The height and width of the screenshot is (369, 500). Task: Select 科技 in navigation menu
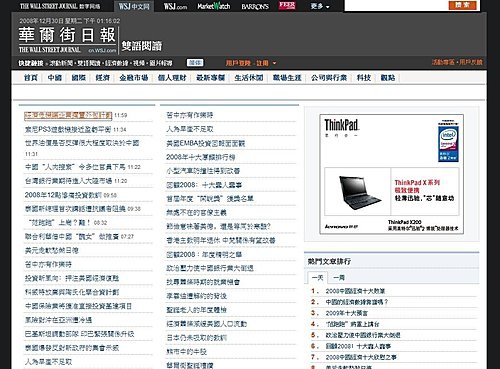click(364, 78)
